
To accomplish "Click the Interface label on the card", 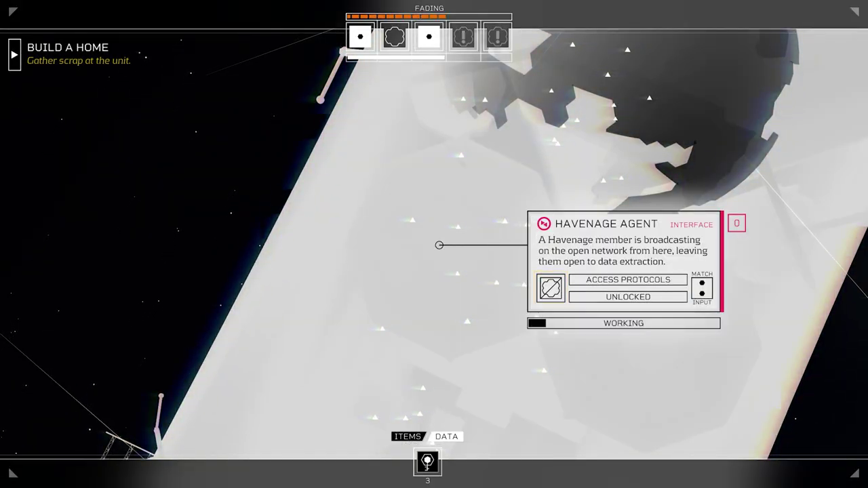I will coord(691,225).
